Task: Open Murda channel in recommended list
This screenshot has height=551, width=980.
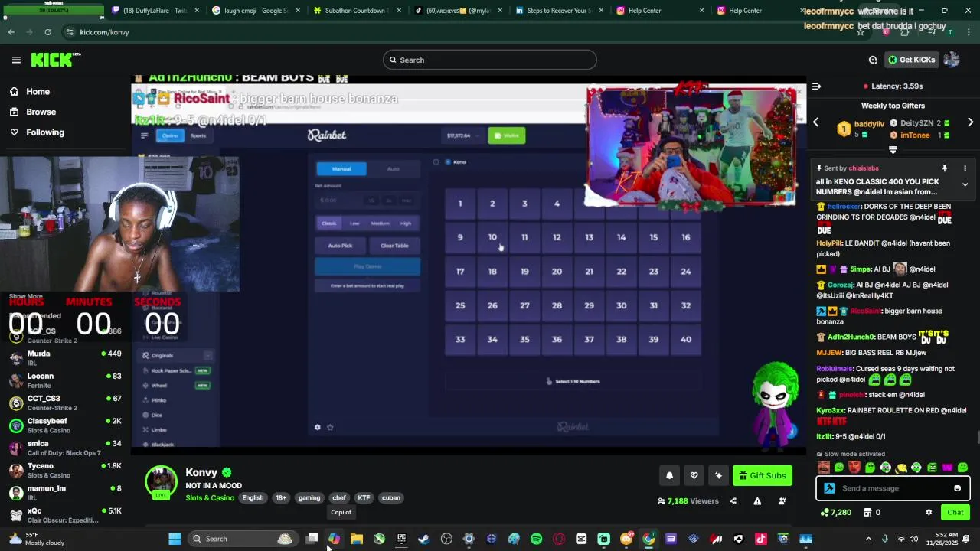Action: (65, 358)
